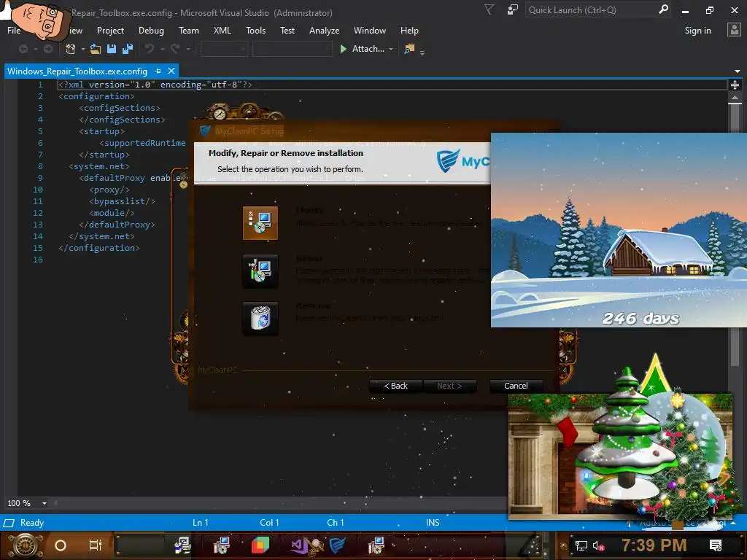Image resolution: width=747 pixels, height=560 pixels.
Task: Open the Analyze menu
Action: [x=324, y=31]
